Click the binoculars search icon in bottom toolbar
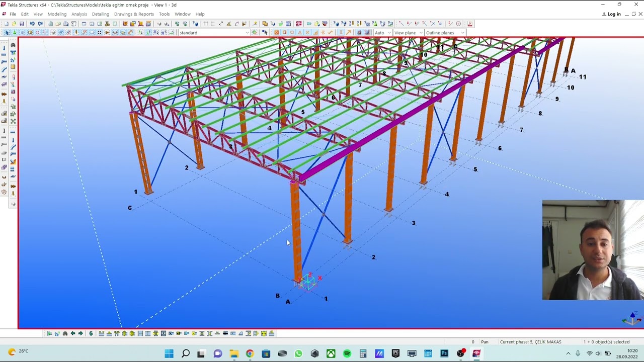Viewport: 644px width, 362px height. point(65,333)
